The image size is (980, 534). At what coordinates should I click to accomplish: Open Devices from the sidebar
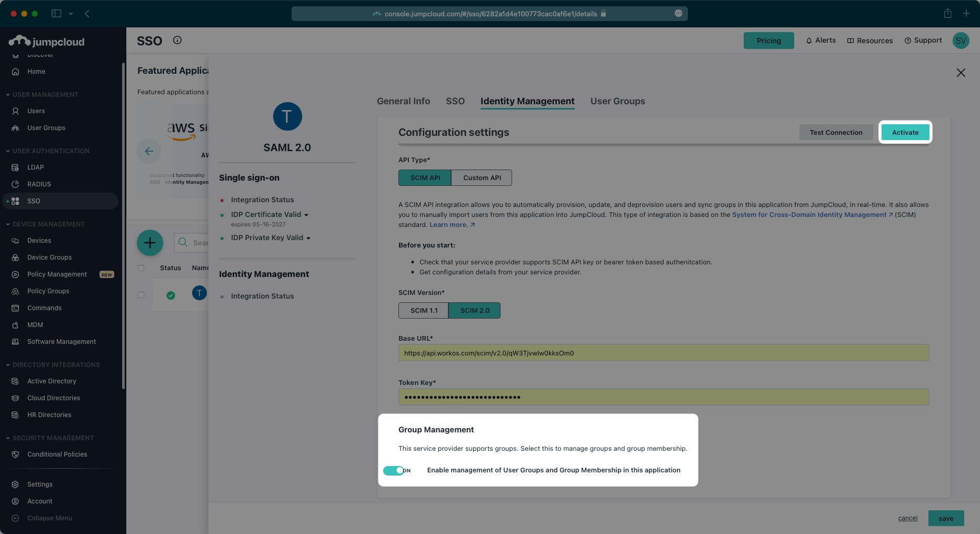(38, 240)
